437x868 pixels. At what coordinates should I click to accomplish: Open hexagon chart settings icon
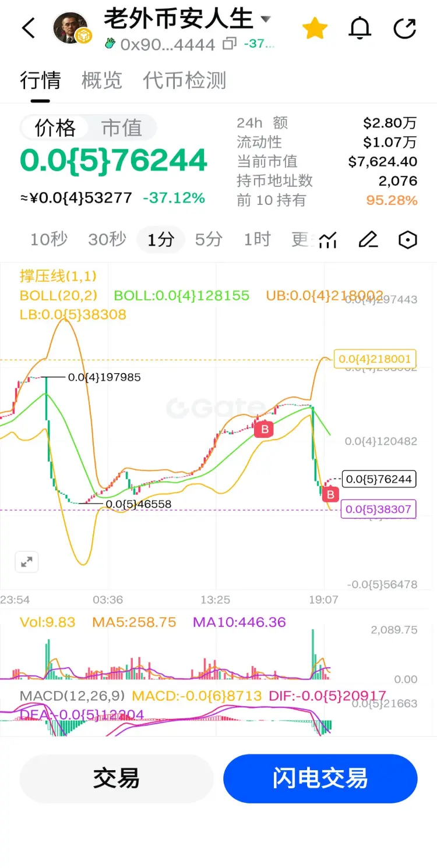(x=408, y=239)
